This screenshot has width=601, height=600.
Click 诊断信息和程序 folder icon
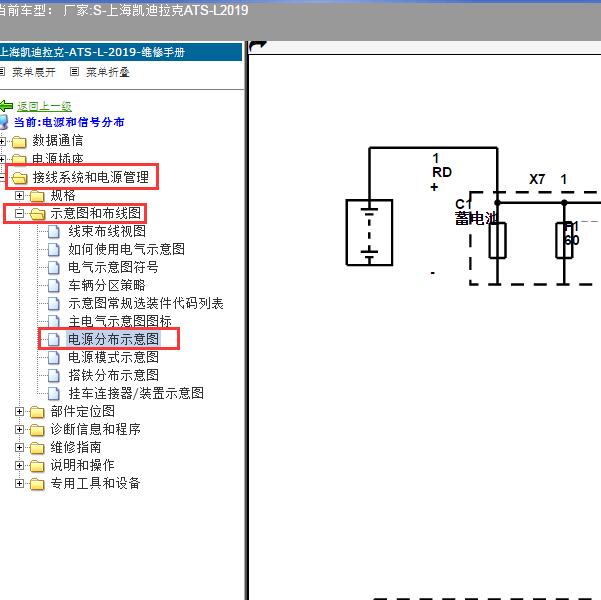pyautogui.click(x=37, y=430)
